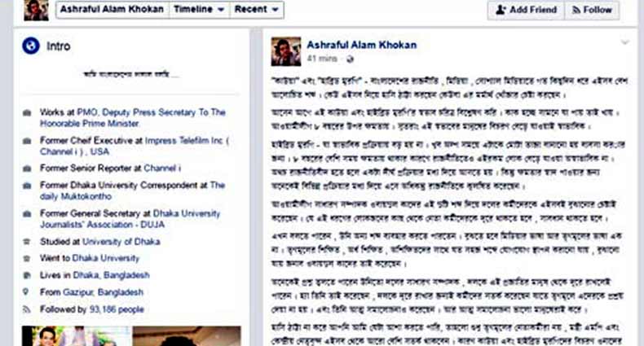Open the 41 mins post timestamp
Viewport: 644px width, 346px height.
pyautogui.click(x=322, y=59)
